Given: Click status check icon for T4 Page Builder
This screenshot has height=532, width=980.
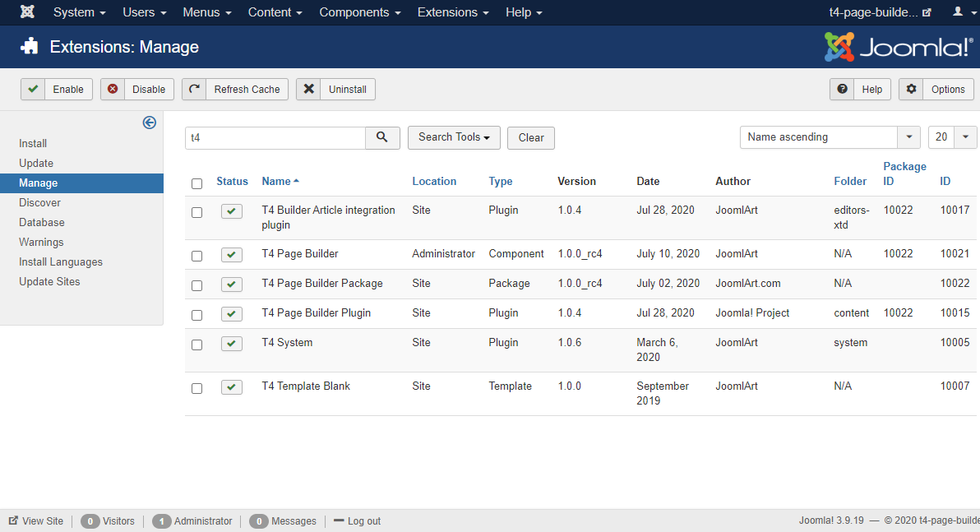Looking at the screenshot, I should click(232, 255).
